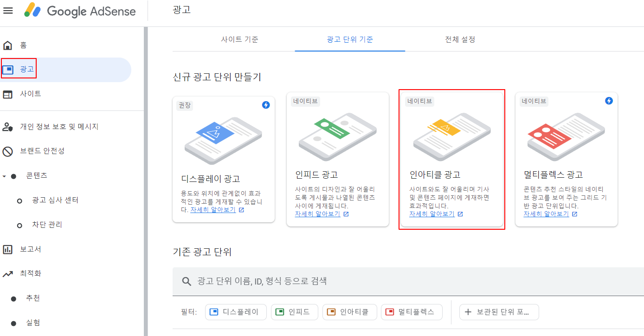Screen dimensions: 644x336
Task: Click the lightning badge on 디스플레이 광고 card
Action: pyautogui.click(x=266, y=105)
